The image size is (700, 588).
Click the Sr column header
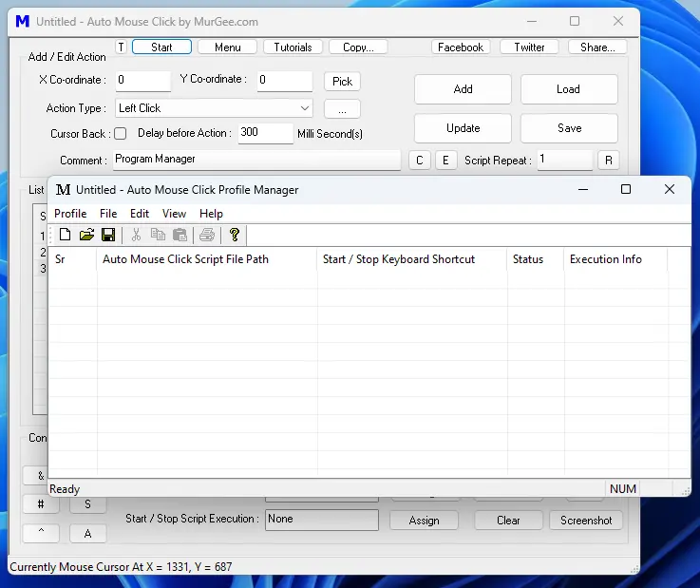pyautogui.click(x=72, y=259)
